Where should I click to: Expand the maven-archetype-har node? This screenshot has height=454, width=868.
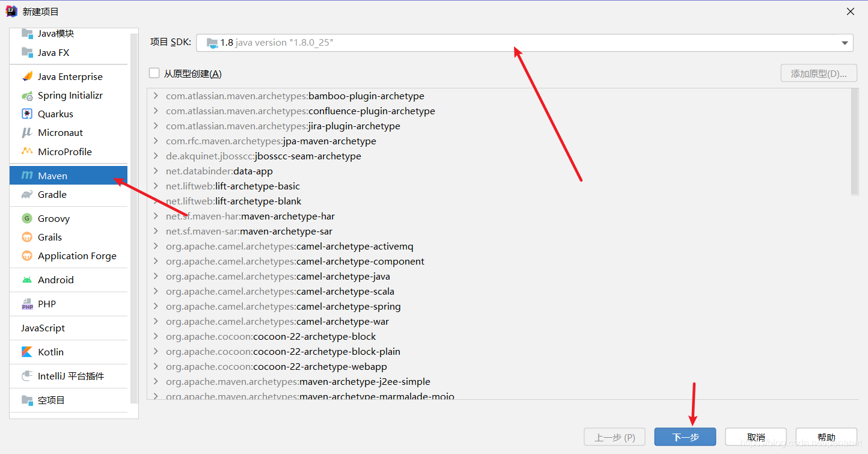point(156,216)
